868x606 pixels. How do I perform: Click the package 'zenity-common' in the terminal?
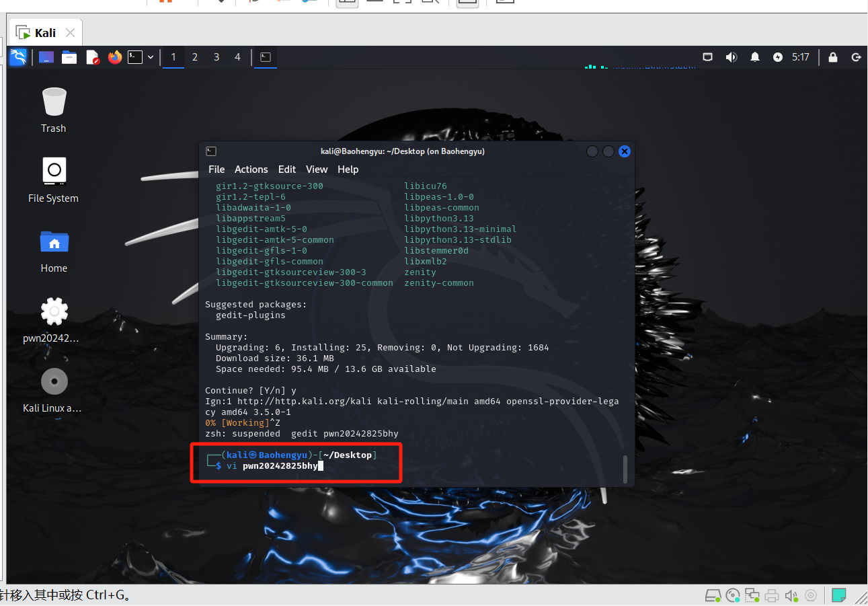coord(439,283)
